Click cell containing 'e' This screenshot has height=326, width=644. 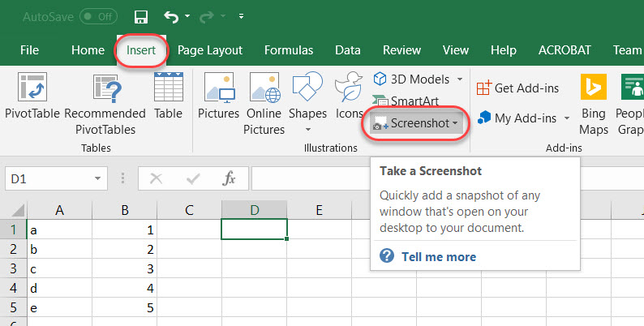(x=59, y=307)
